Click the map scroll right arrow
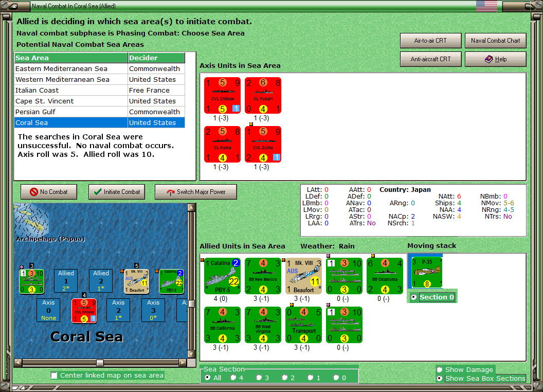The width and height of the screenshot is (543, 392). click(x=183, y=363)
